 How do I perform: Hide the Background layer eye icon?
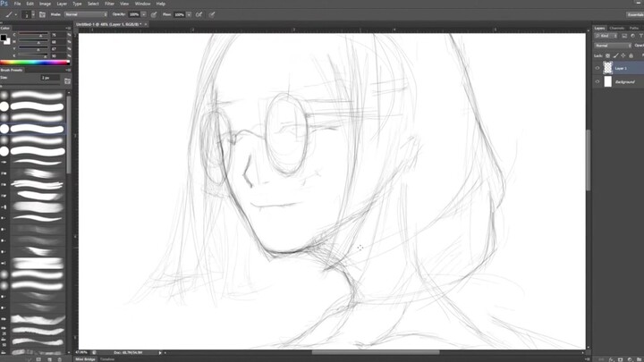597,81
